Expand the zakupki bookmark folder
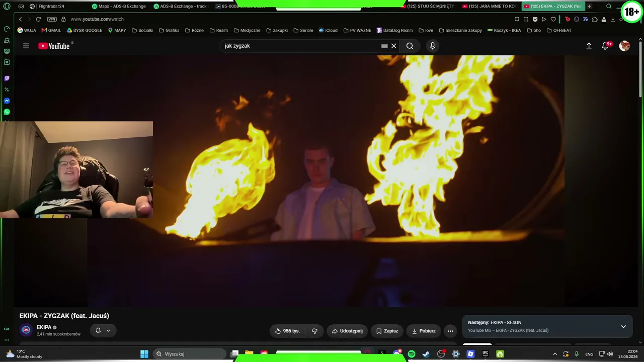The height and width of the screenshot is (362, 644). [x=277, y=30]
